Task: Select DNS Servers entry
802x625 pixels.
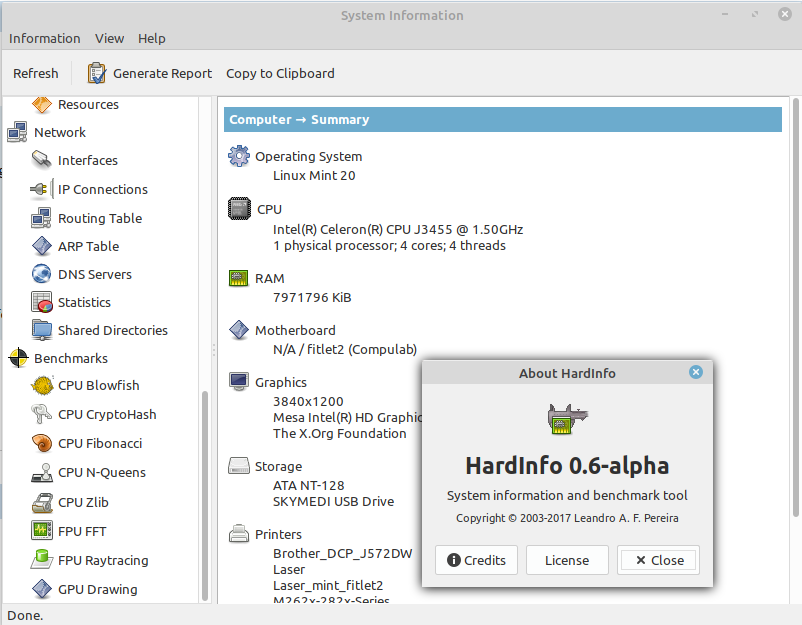Action: pyautogui.click(x=95, y=275)
